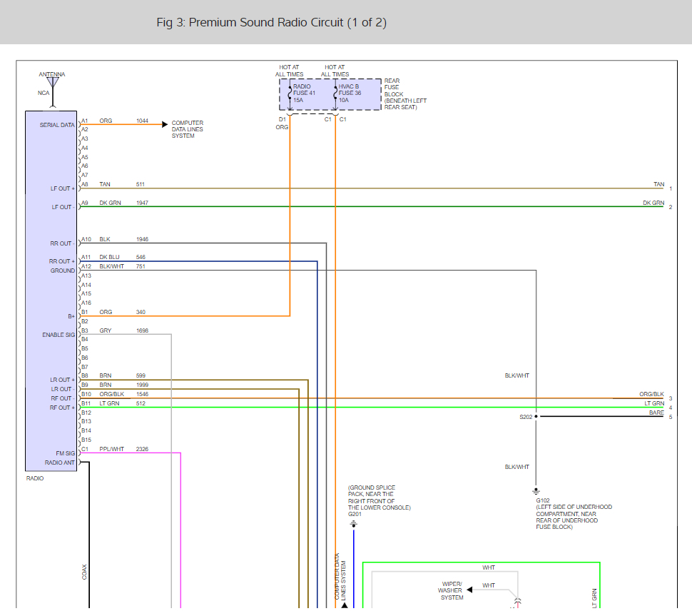Click the figure title Premium Sound Radio Circuit
Viewport: 692px width, 616px height.
tap(271, 23)
